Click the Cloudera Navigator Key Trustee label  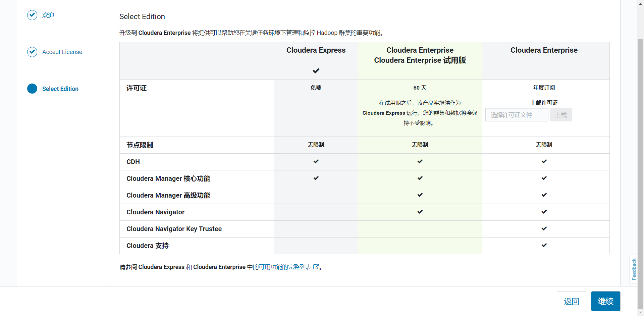pyautogui.click(x=174, y=229)
